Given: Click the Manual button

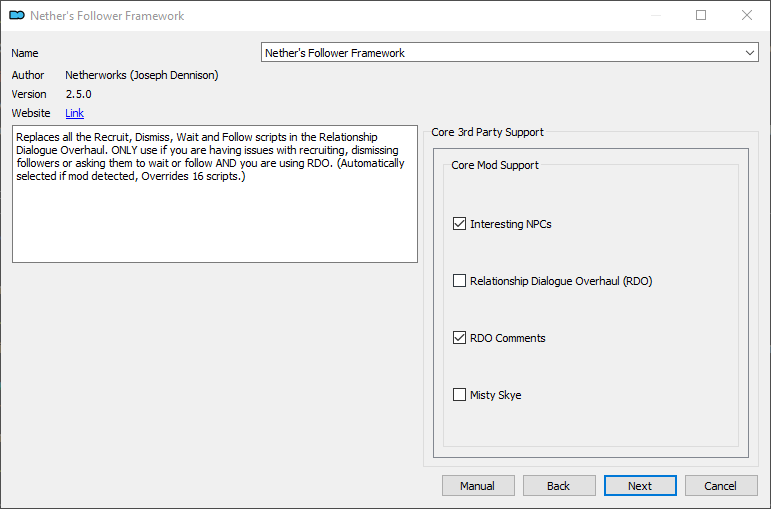Looking at the screenshot, I should click(x=478, y=486).
